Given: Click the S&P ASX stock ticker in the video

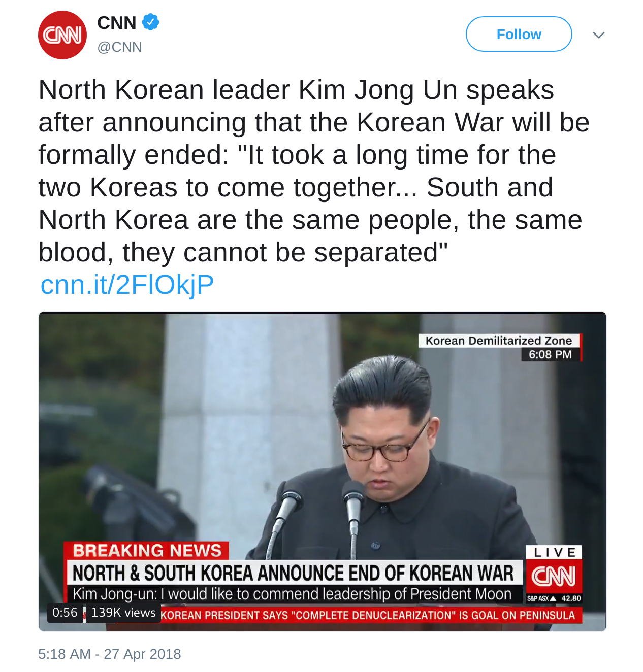Looking at the screenshot, I should (x=554, y=598).
